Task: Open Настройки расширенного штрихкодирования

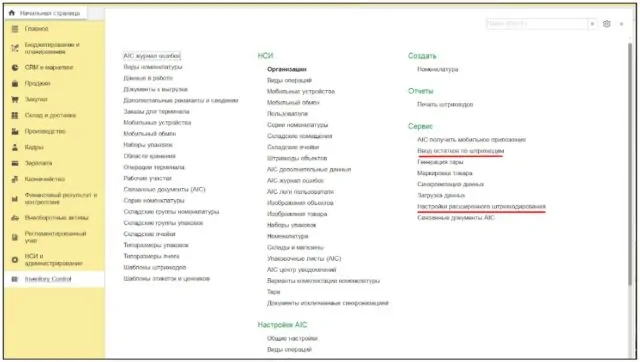Action: click(x=481, y=206)
